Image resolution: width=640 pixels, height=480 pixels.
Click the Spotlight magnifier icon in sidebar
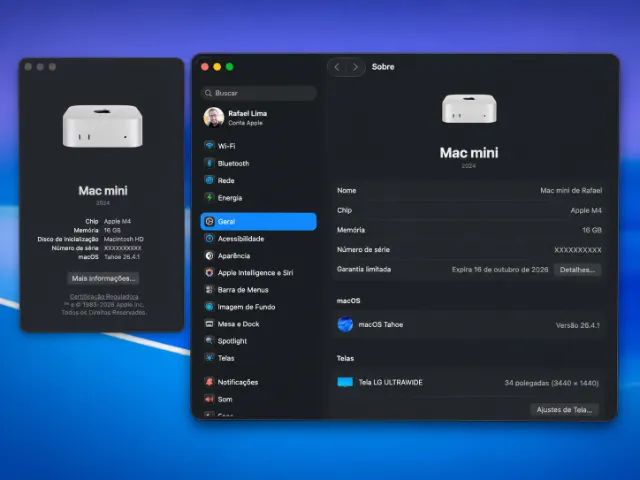tap(209, 340)
